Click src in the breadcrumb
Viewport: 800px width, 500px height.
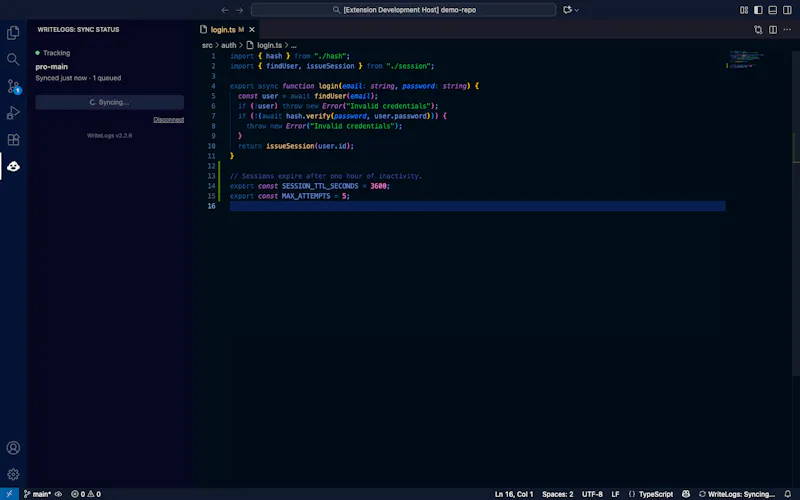coord(207,45)
